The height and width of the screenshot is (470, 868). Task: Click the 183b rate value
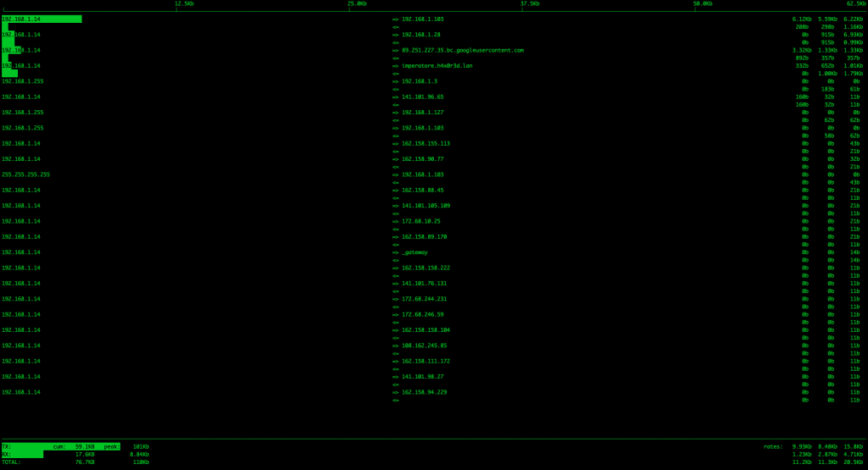pos(827,89)
